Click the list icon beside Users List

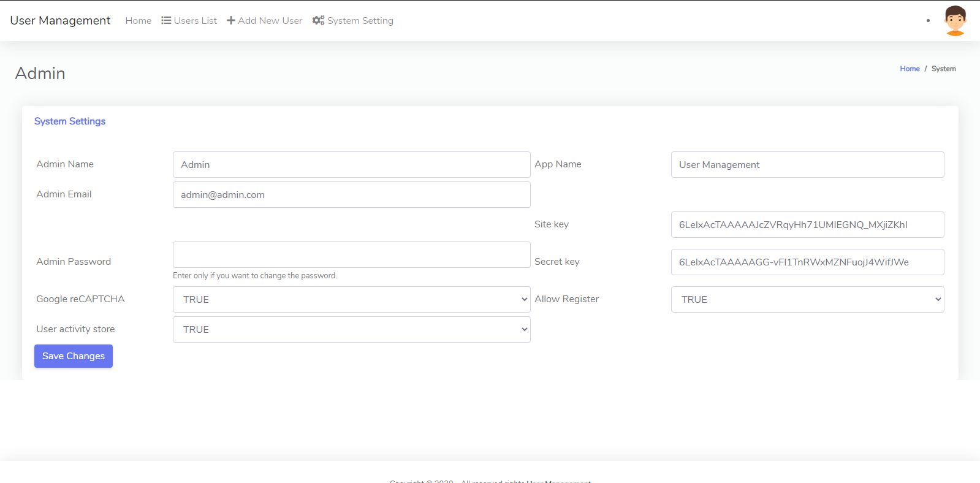click(166, 20)
